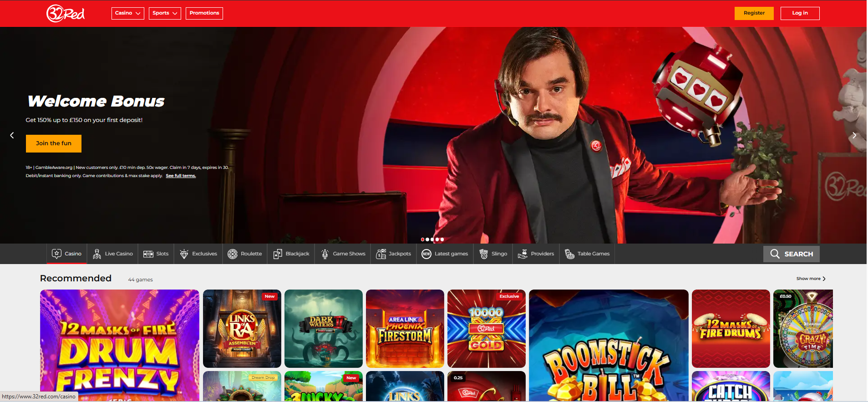
Task: Expand Recommended with the Show more chevron
Action: (824, 279)
